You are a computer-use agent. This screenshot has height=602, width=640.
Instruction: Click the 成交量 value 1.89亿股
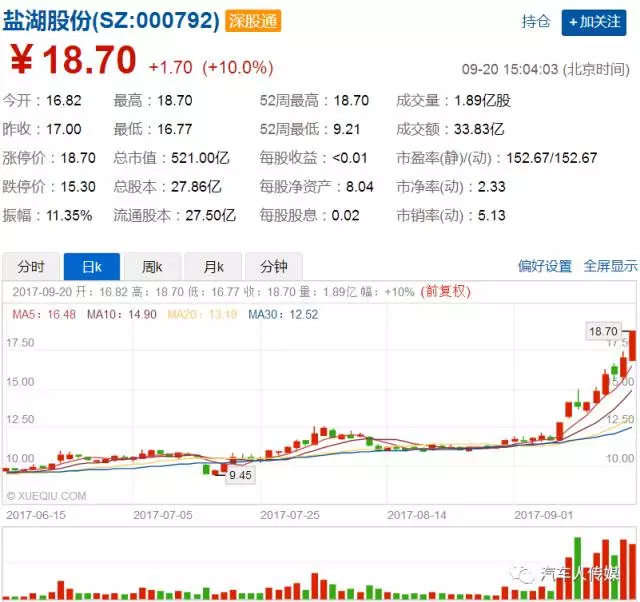(482, 100)
